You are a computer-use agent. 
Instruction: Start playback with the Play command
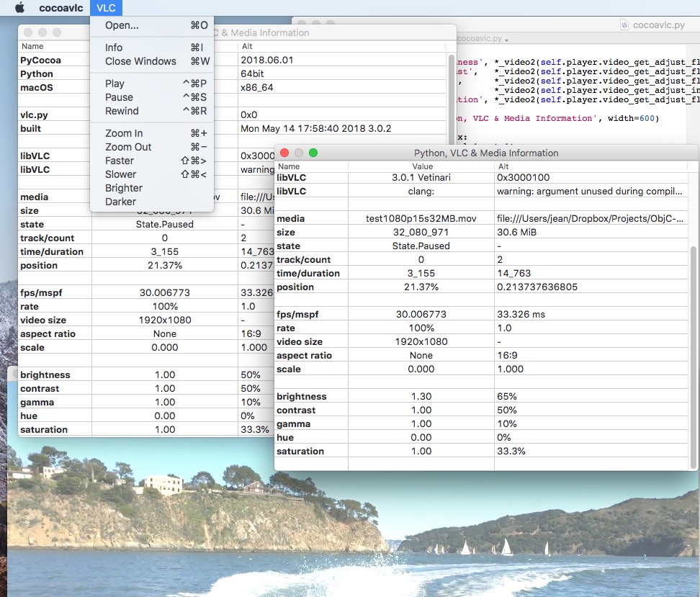(115, 84)
